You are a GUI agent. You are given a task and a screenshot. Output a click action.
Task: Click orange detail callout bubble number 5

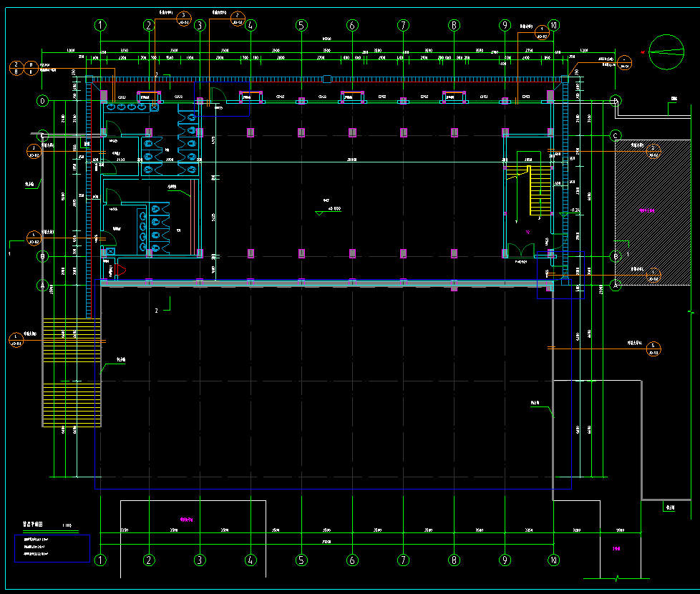click(x=653, y=349)
